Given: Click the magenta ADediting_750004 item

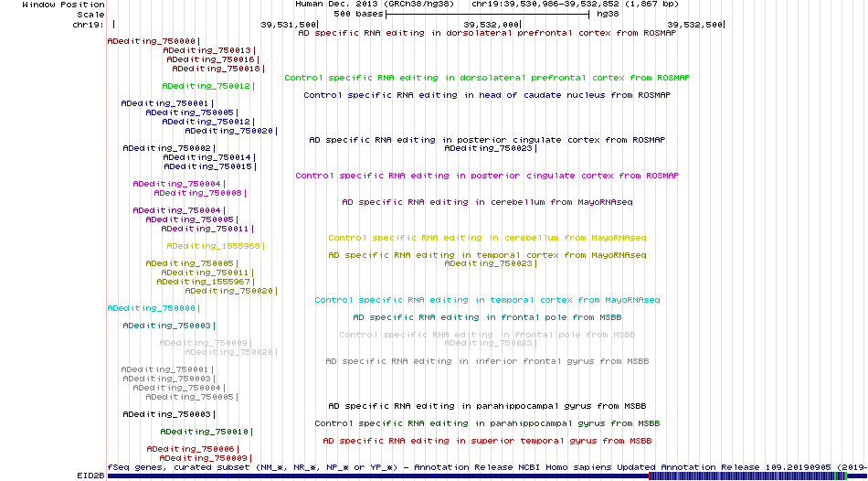Looking at the screenshot, I should click(x=179, y=184).
